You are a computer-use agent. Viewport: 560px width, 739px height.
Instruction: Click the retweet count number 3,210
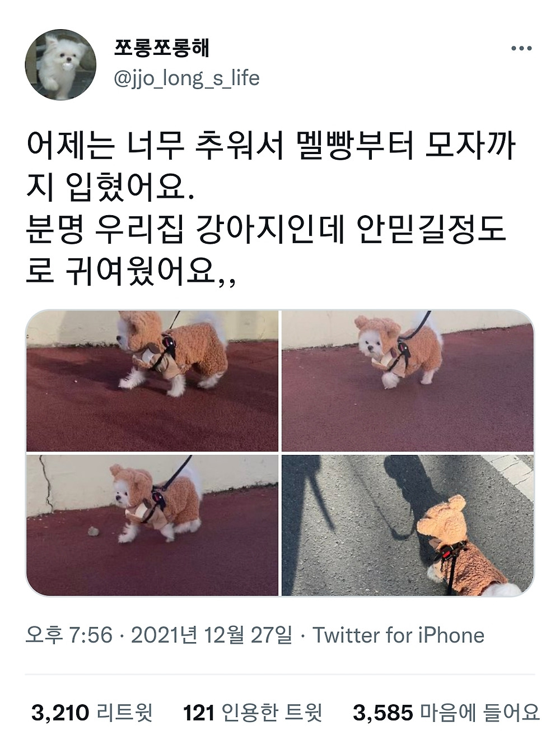[x=60, y=713]
